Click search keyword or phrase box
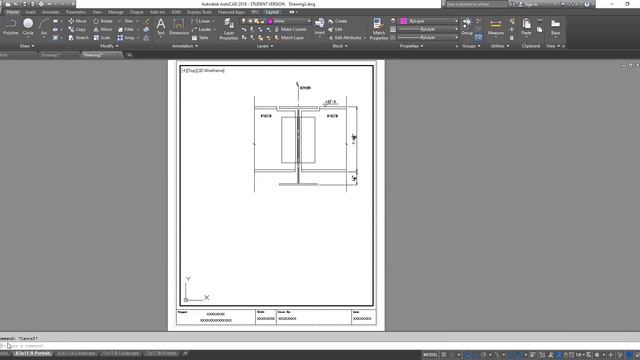The width and height of the screenshot is (640, 360). (476, 4)
